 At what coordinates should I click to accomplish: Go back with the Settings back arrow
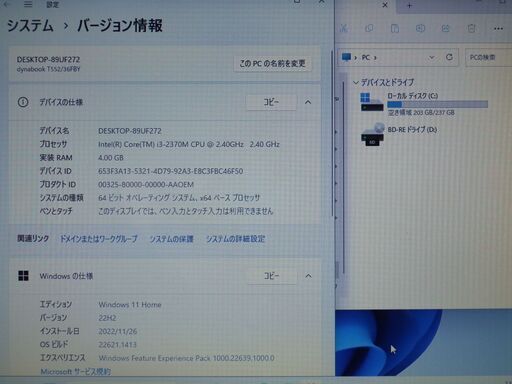[x=7, y=4]
